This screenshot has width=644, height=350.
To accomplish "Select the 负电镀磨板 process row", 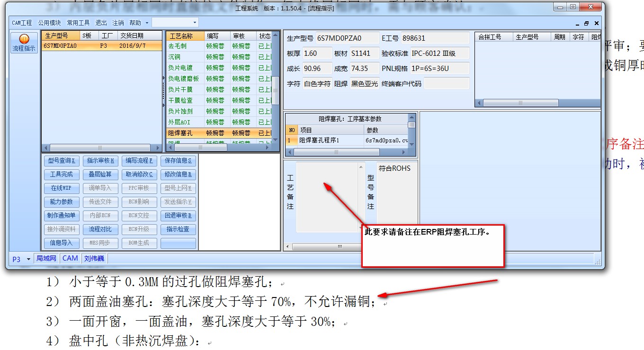I will tap(219, 79).
